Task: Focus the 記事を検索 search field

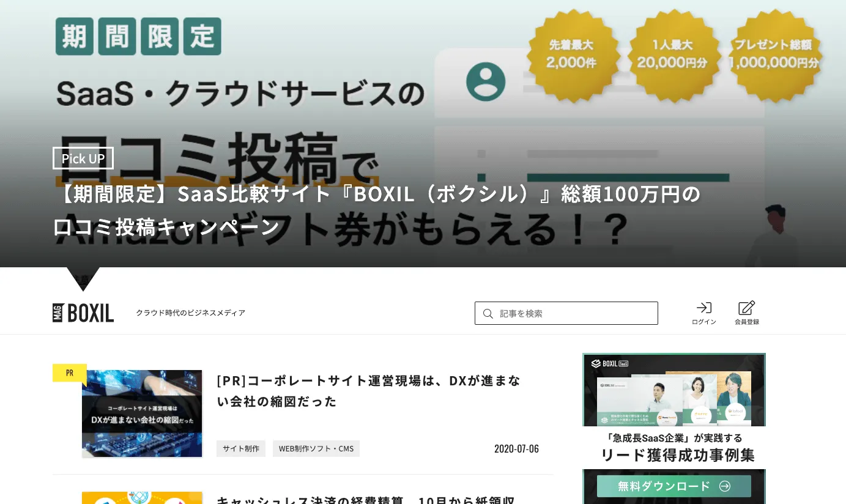Action: pyautogui.click(x=566, y=313)
